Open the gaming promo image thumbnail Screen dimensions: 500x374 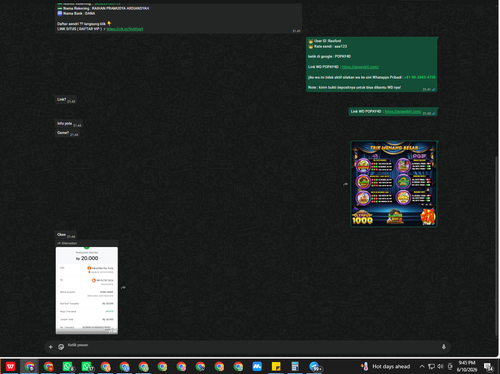394,184
